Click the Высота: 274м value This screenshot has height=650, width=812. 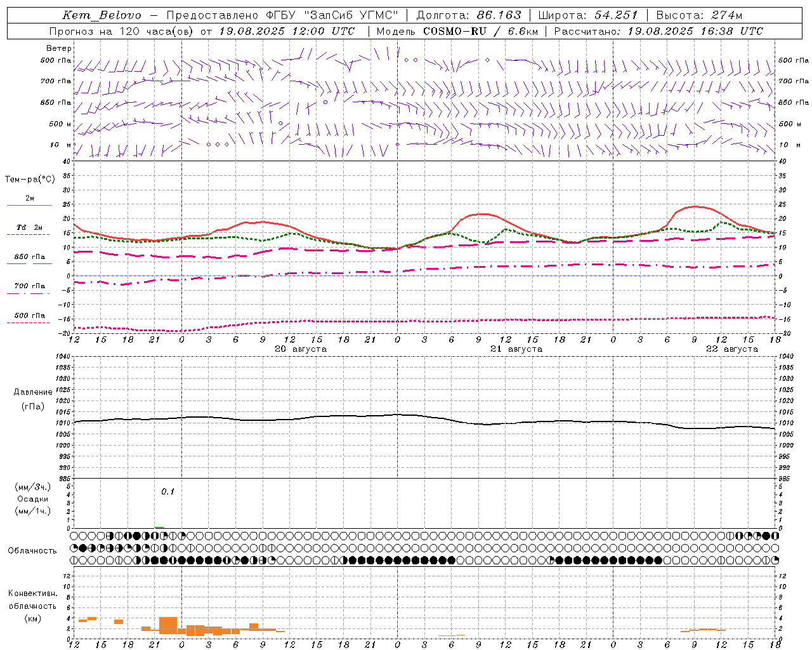point(699,15)
